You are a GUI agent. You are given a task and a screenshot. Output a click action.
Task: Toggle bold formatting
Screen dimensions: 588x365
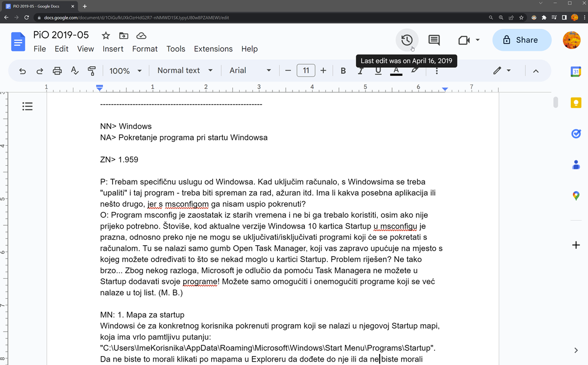(x=343, y=71)
